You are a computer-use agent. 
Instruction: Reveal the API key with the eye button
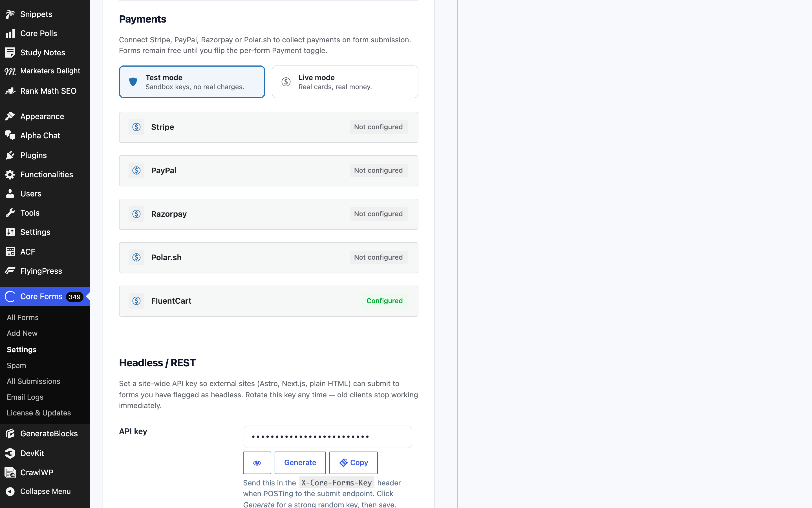tap(257, 463)
